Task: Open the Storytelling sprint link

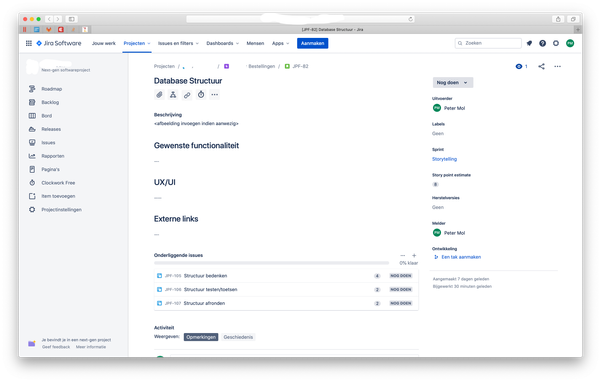Action: (444, 159)
